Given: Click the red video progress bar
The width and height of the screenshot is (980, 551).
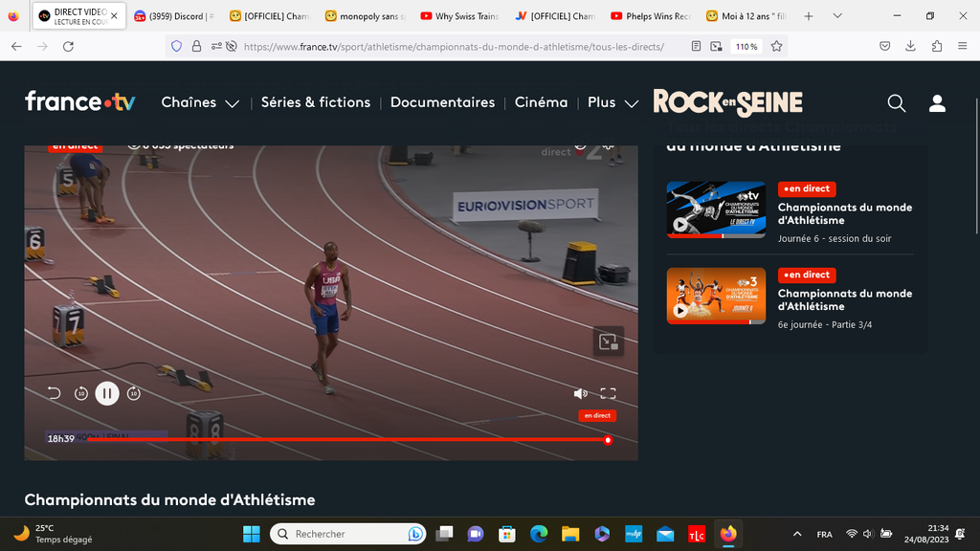Looking at the screenshot, I should pos(346,440).
